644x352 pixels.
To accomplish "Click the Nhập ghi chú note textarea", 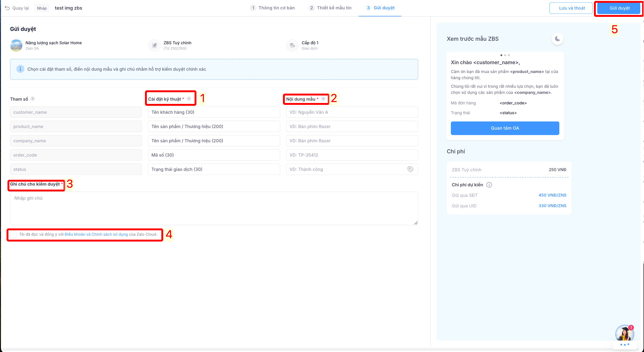I will pyautogui.click(x=214, y=208).
